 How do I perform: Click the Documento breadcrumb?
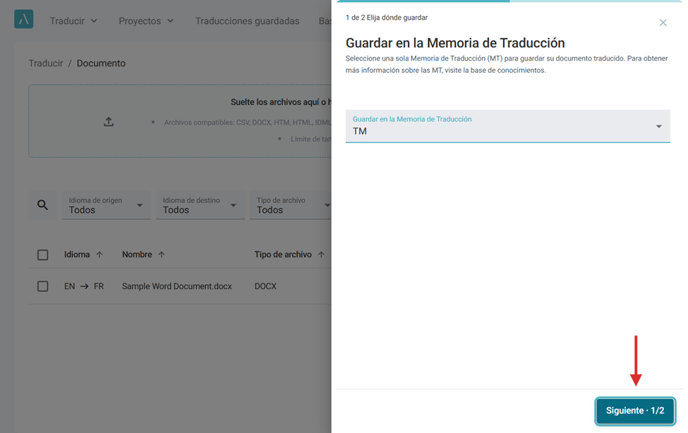tap(101, 63)
